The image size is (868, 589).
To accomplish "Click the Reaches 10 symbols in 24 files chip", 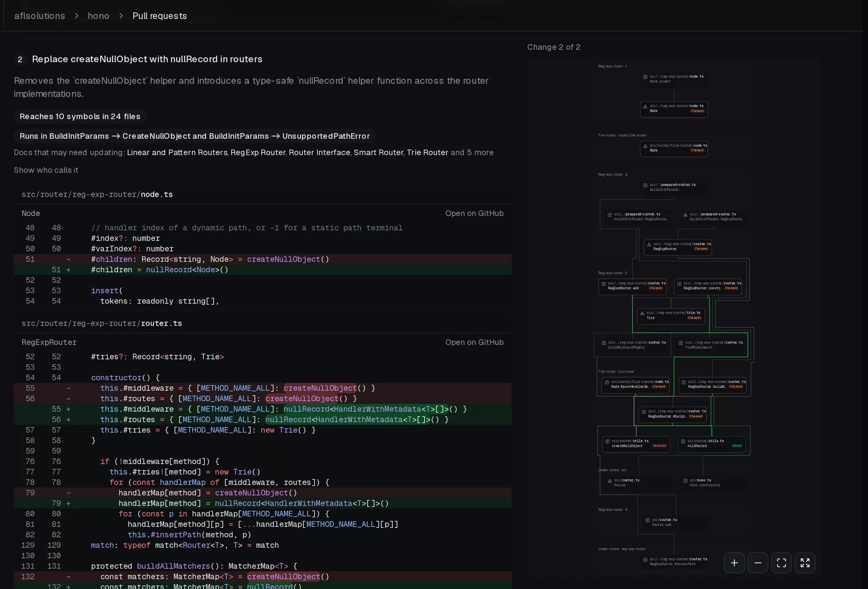I will click(80, 116).
